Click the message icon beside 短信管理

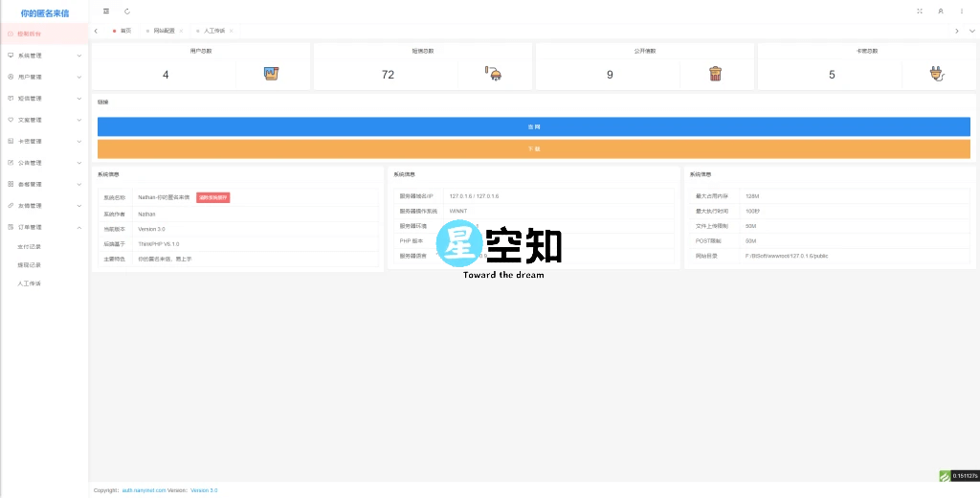tap(11, 99)
